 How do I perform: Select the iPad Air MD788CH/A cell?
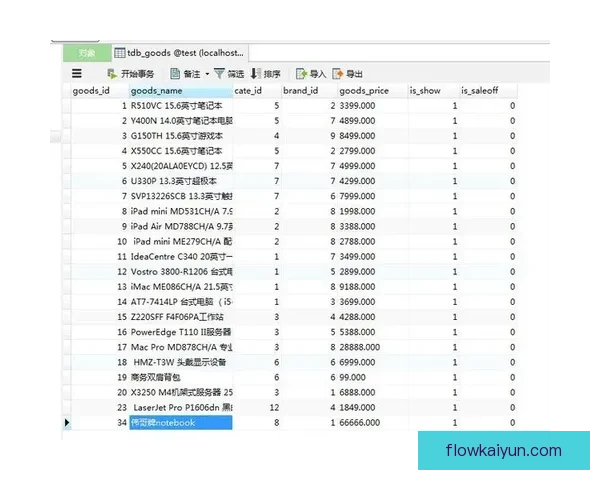(x=181, y=227)
